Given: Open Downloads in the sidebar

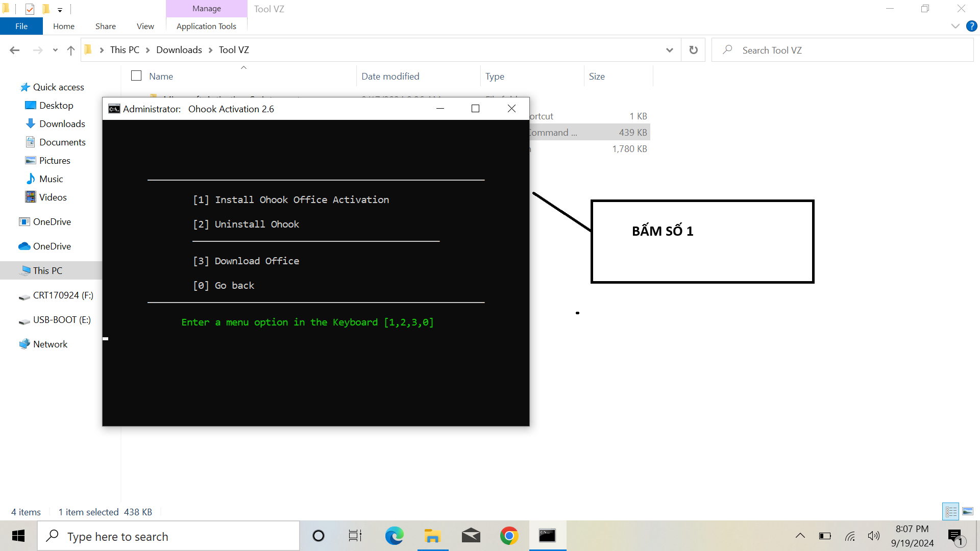Looking at the screenshot, I should coord(62,124).
